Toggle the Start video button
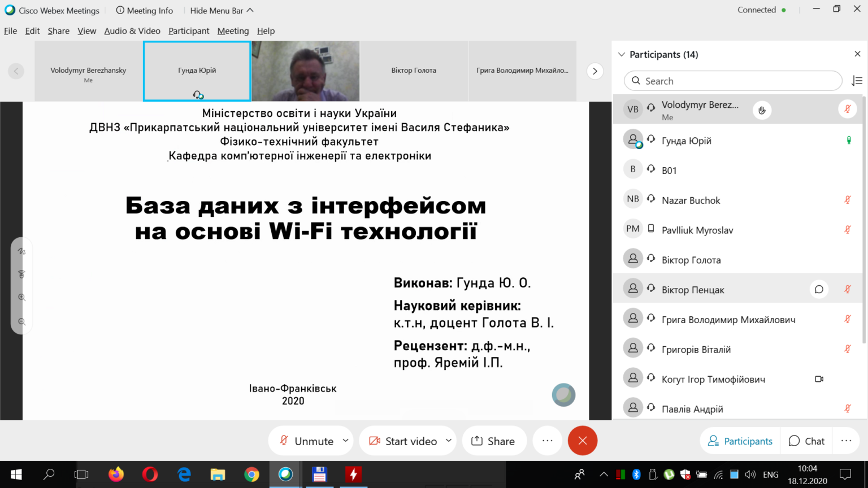The height and width of the screenshot is (488, 868). click(402, 441)
